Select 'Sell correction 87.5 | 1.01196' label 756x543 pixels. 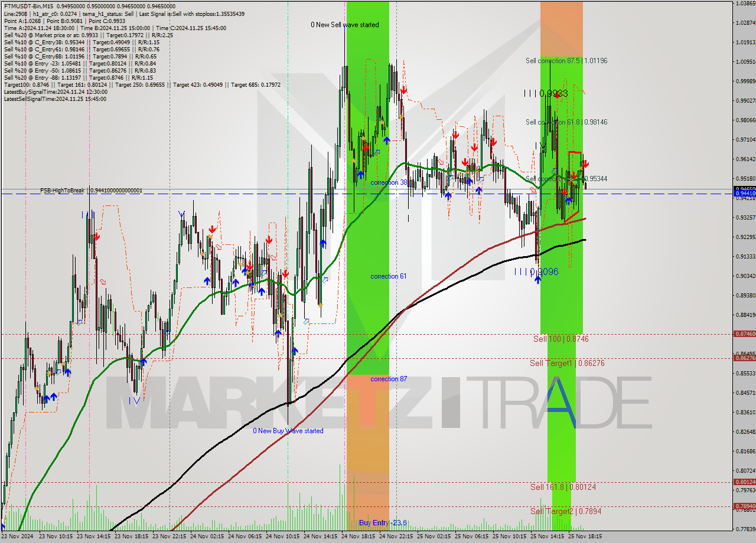tap(566, 61)
